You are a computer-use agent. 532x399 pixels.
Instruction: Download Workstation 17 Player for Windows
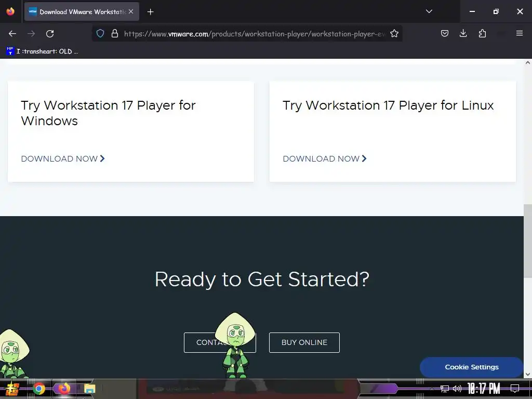point(63,159)
